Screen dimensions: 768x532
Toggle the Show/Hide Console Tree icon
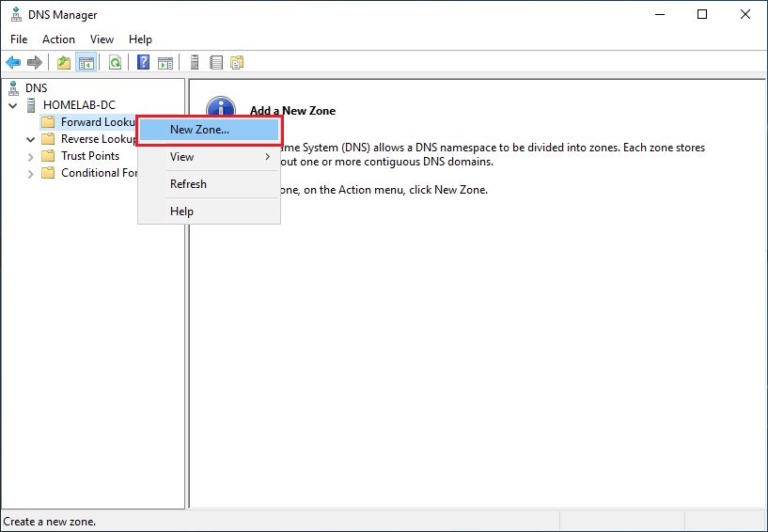pyautogui.click(x=86, y=63)
